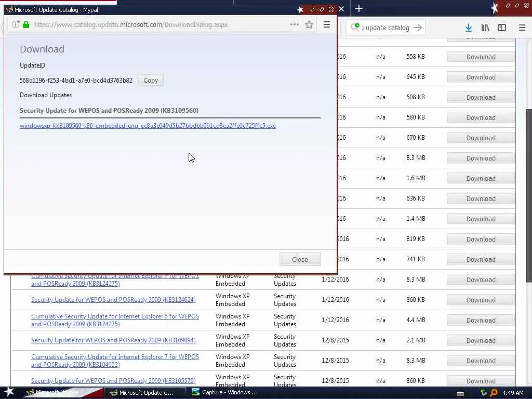This screenshot has height=399, width=532.
Task: Click the keyboard tray icon
Action: click(x=460, y=394)
